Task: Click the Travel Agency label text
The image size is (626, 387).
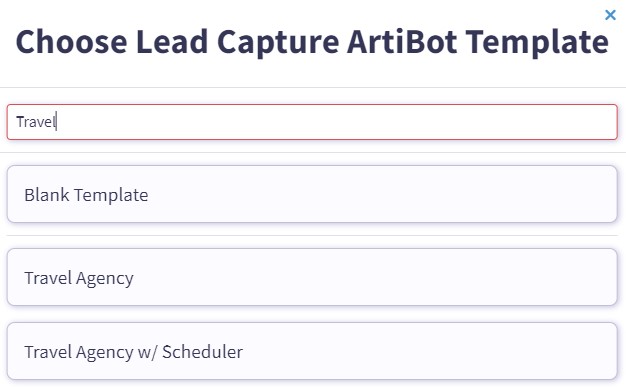Action: pyautogui.click(x=79, y=278)
